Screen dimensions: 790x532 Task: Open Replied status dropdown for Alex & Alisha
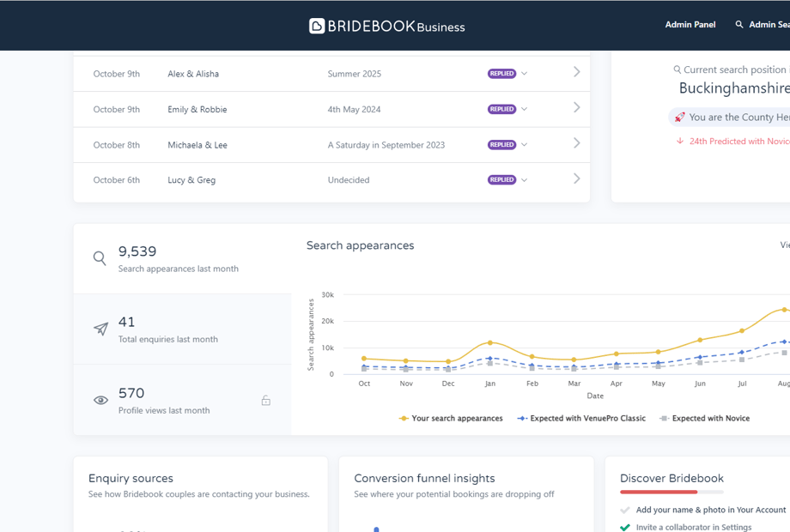click(524, 74)
